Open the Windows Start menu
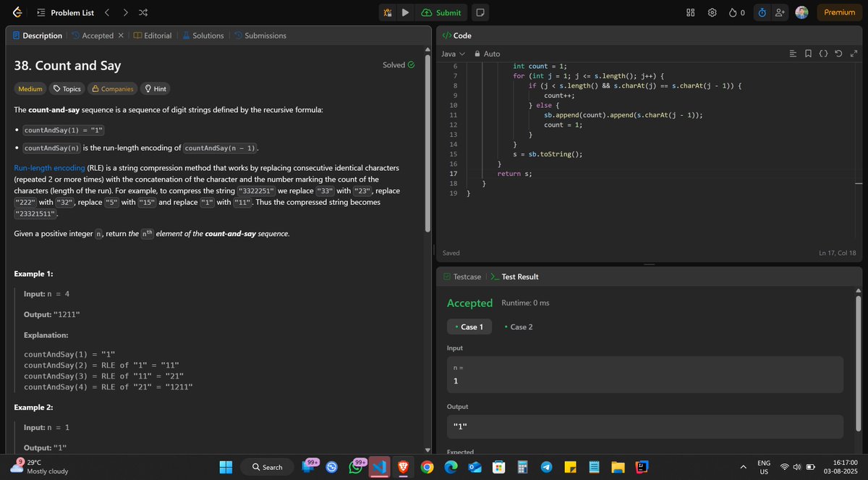The image size is (868, 480). click(226, 467)
